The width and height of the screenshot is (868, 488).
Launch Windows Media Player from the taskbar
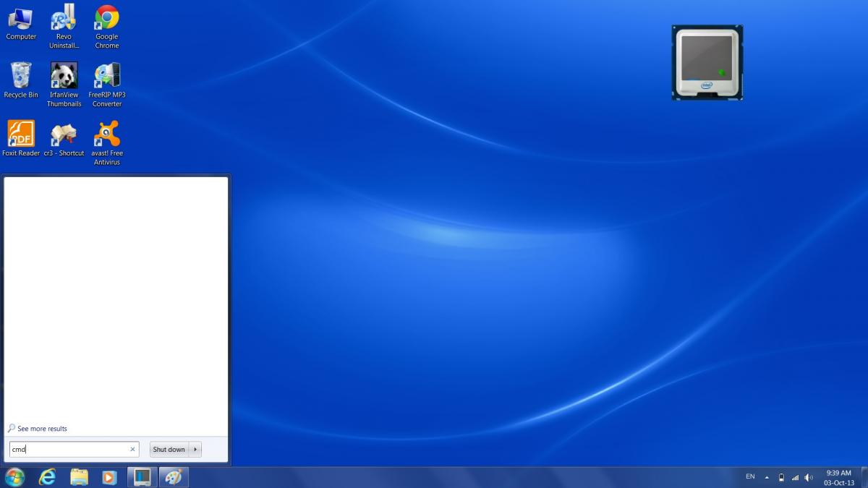tap(109, 477)
